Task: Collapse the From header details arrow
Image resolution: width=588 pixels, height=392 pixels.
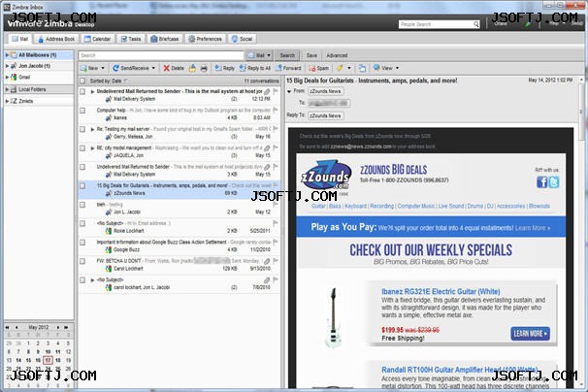Action: coord(289,91)
